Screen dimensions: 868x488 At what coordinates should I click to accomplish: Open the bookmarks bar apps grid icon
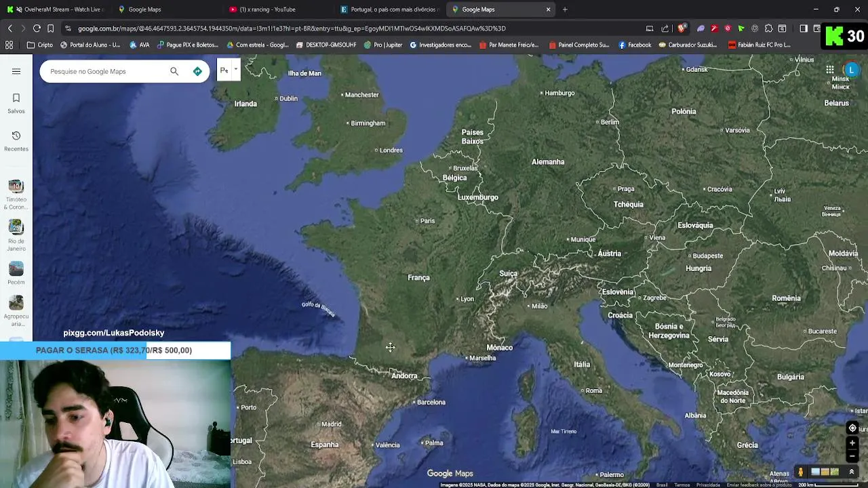[x=9, y=45]
